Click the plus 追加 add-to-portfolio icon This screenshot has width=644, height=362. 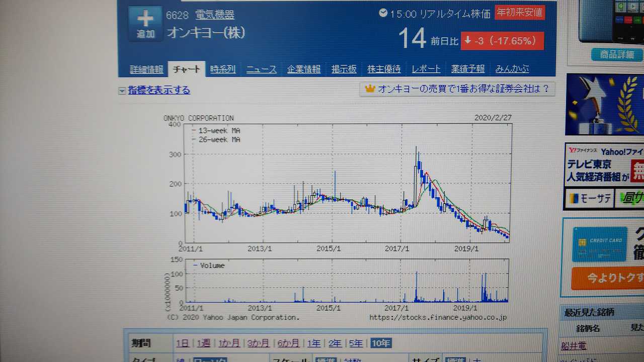pos(145,23)
